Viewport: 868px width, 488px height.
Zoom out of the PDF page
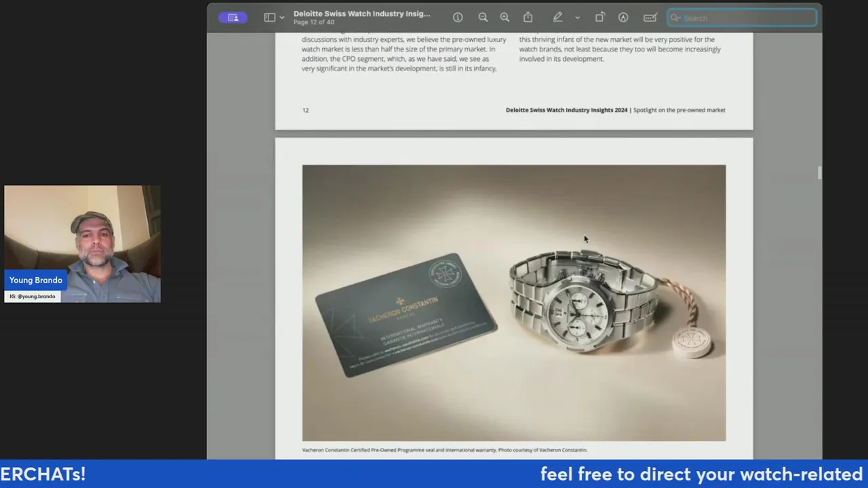[483, 18]
